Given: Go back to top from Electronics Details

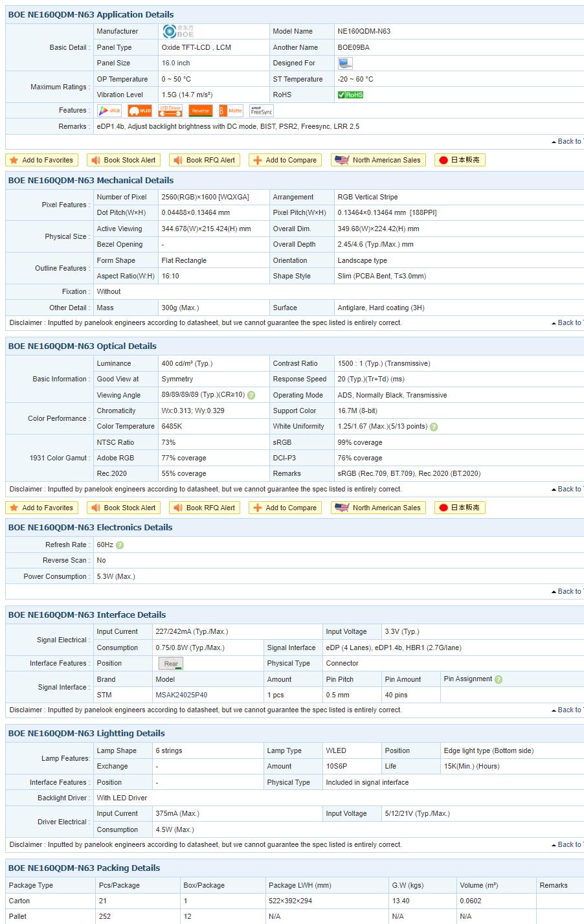Looking at the screenshot, I should (x=568, y=592).
